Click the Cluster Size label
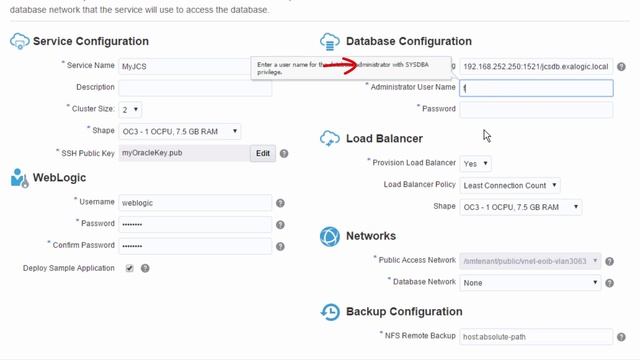The image size is (640, 360). [93, 109]
